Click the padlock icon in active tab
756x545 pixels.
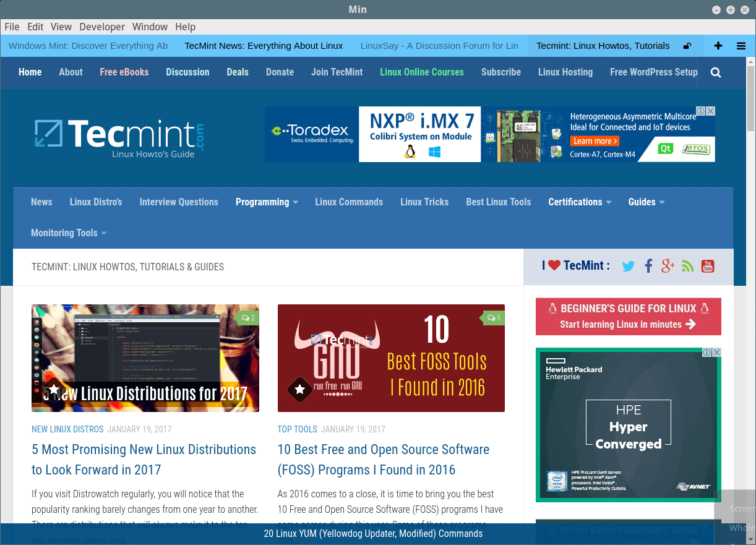click(687, 46)
